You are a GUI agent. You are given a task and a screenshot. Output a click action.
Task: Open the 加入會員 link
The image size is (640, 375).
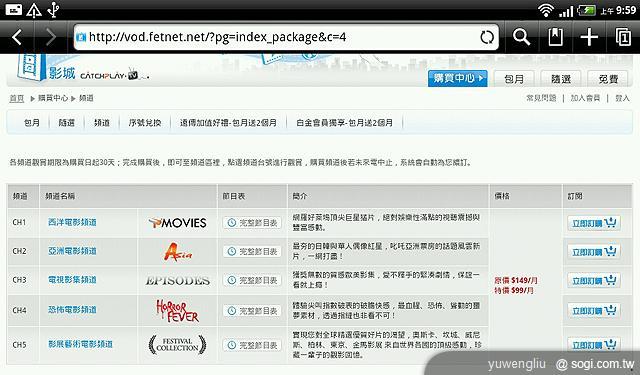585,98
